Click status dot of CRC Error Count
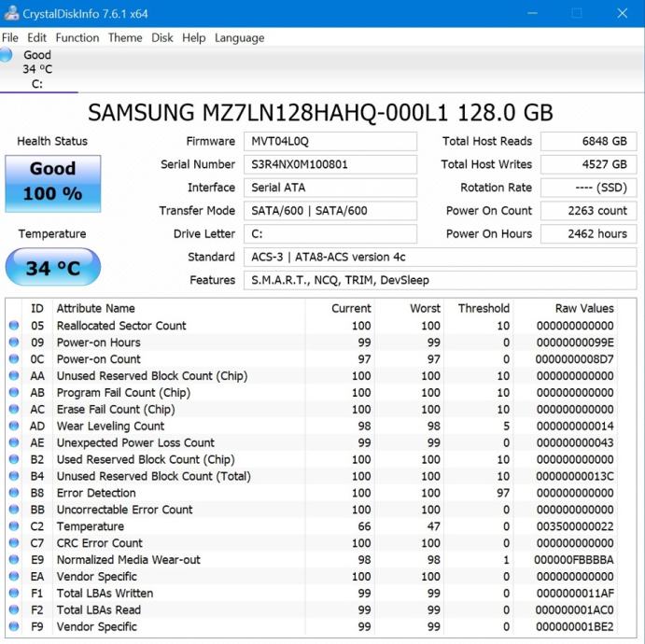 tap(14, 543)
